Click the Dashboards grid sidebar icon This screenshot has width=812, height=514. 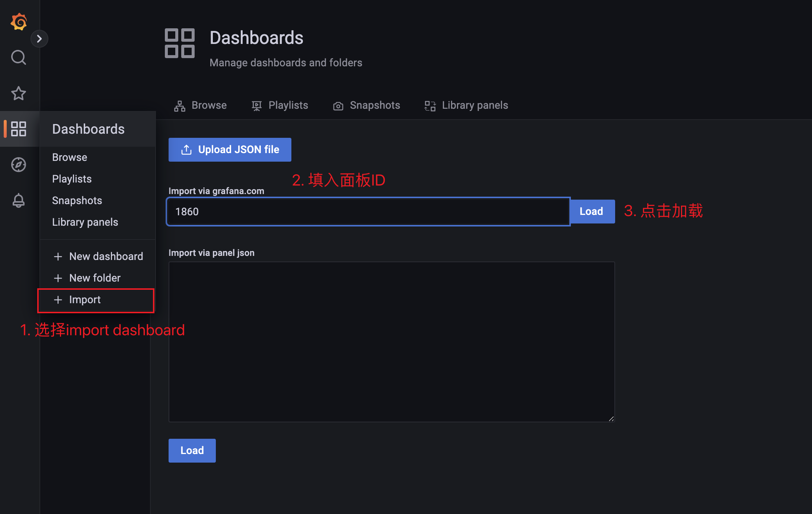pos(19,129)
